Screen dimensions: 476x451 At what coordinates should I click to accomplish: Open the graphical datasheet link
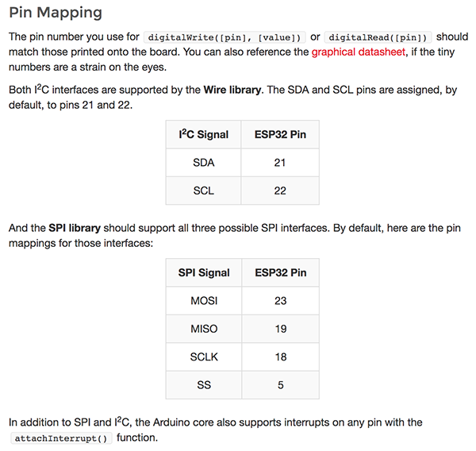click(359, 52)
